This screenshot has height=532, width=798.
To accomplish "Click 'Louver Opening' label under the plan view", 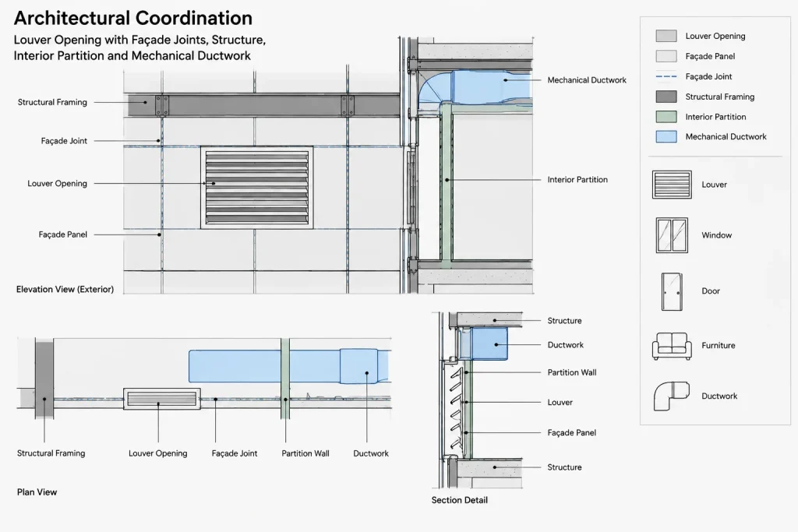I will pyautogui.click(x=157, y=453).
